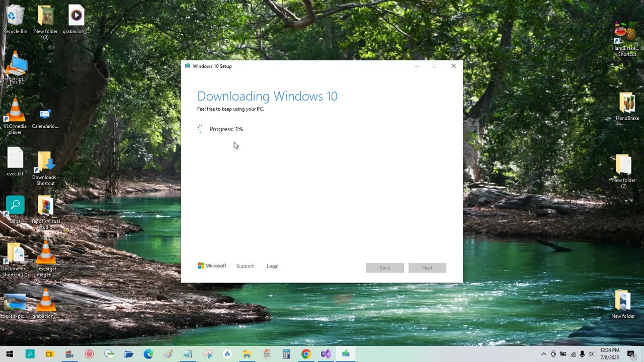Viewport: 644px width, 362px height.
Task: Open the Snipping Tool scissors taskbar icon
Action: tap(207, 354)
